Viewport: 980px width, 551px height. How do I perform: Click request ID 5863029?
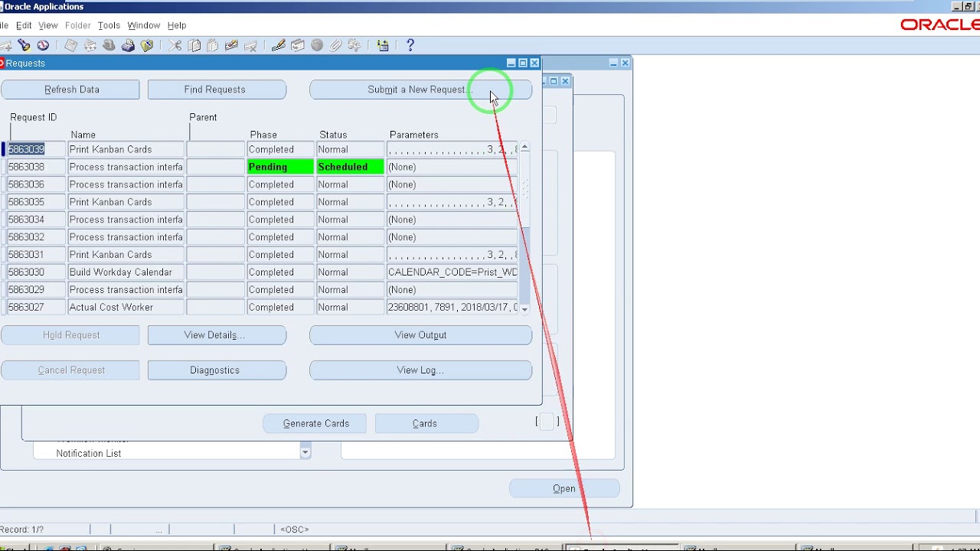36,290
